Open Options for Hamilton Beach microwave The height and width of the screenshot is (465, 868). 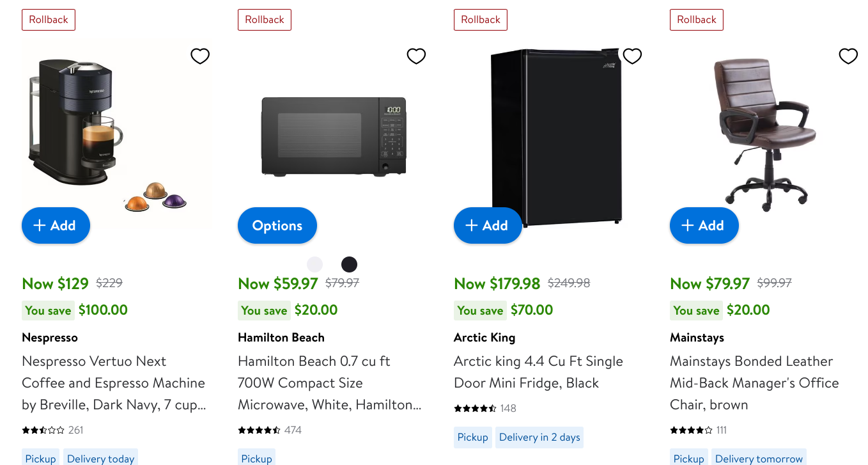277,226
